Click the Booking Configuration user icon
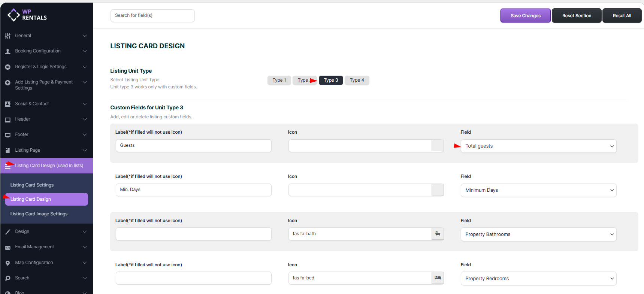Image resolution: width=644 pixels, height=294 pixels. 7,51
